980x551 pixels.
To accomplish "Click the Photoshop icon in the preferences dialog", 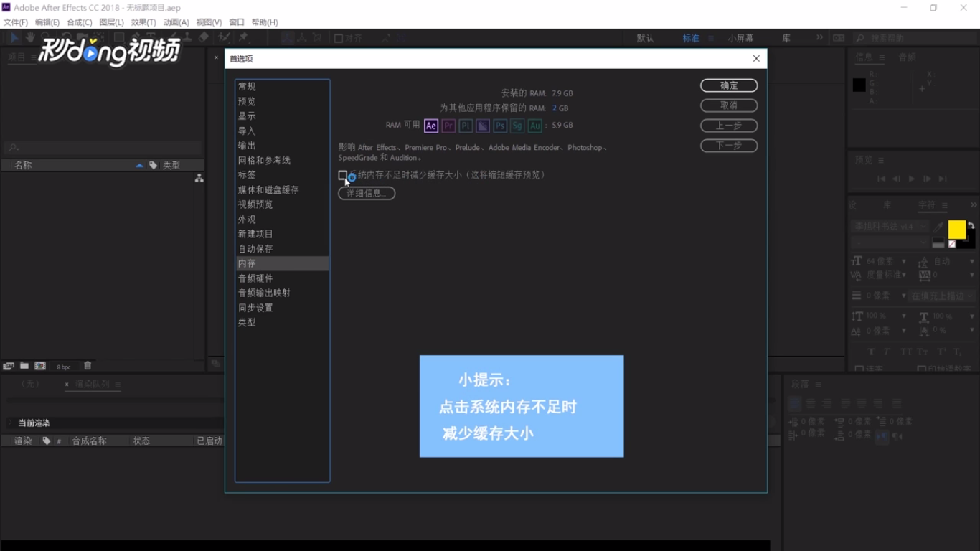I will point(500,126).
